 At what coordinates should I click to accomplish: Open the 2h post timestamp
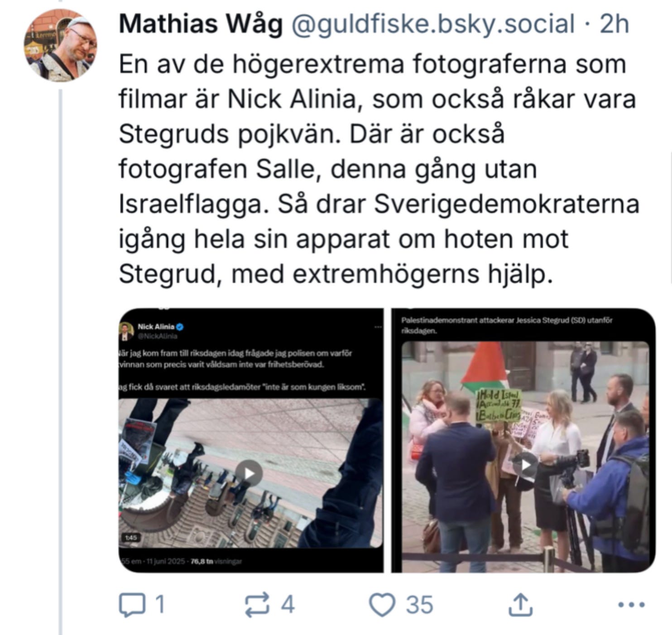point(614,24)
